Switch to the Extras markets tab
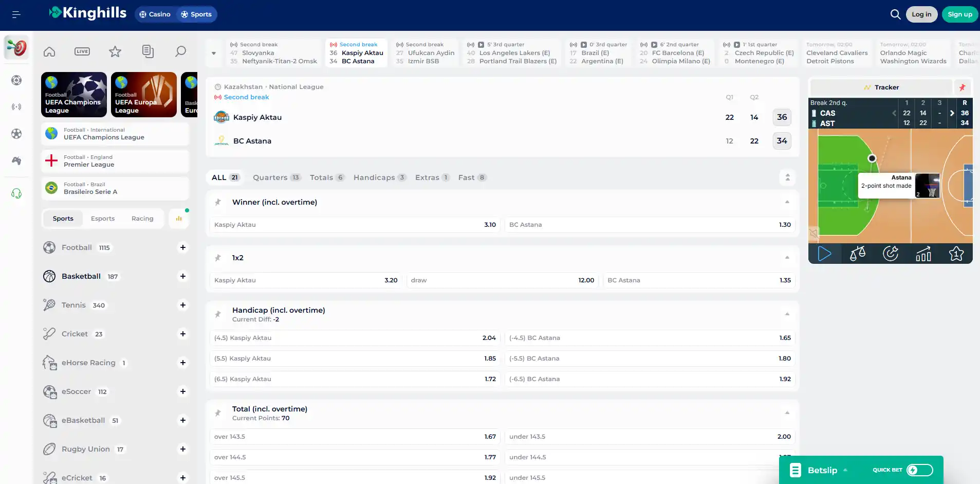The width and height of the screenshot is (980, 484). [432, 177]
